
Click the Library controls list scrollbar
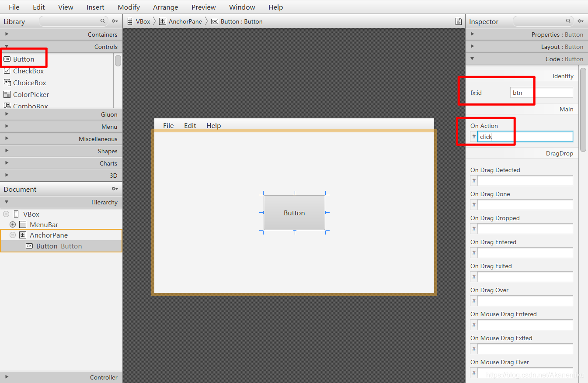(118, 61)
